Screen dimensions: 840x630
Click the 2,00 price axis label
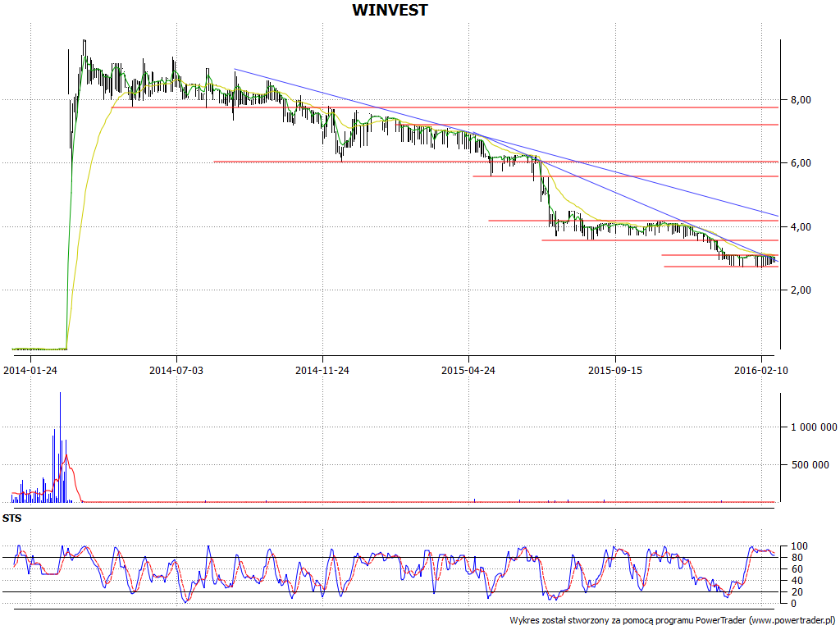click(x=801, y=290)
